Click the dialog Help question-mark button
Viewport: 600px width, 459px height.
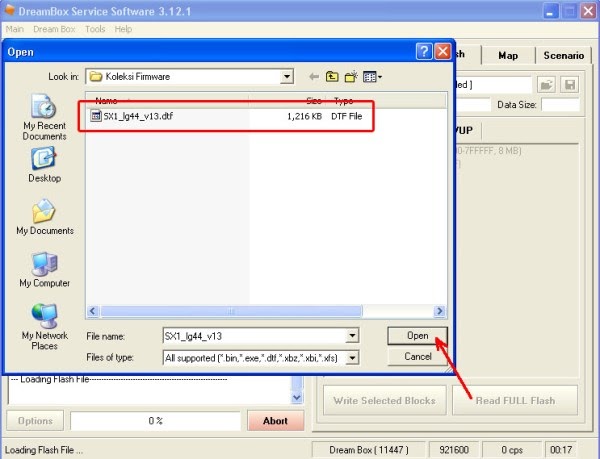pyautogui.click(x=424, y=51)
